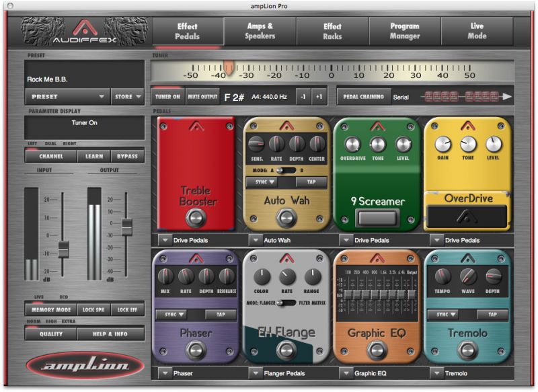Click the OverDrive LEVEL knob
Screen dimensions: 538x392
tap(494, 145)
